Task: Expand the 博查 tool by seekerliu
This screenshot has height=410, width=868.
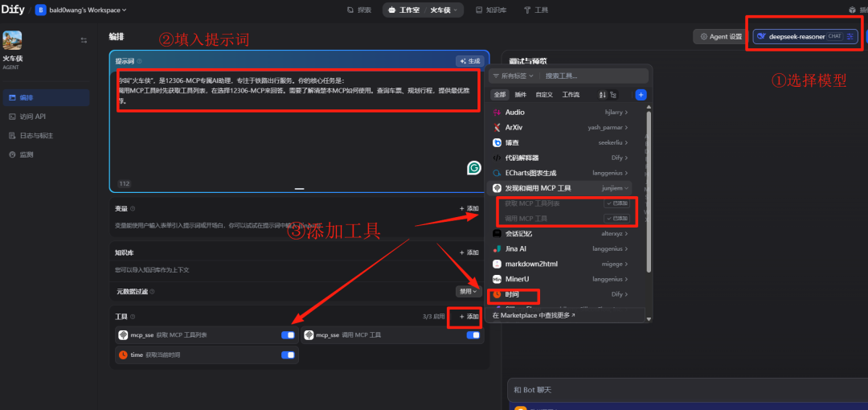Action: pos(559,143)
